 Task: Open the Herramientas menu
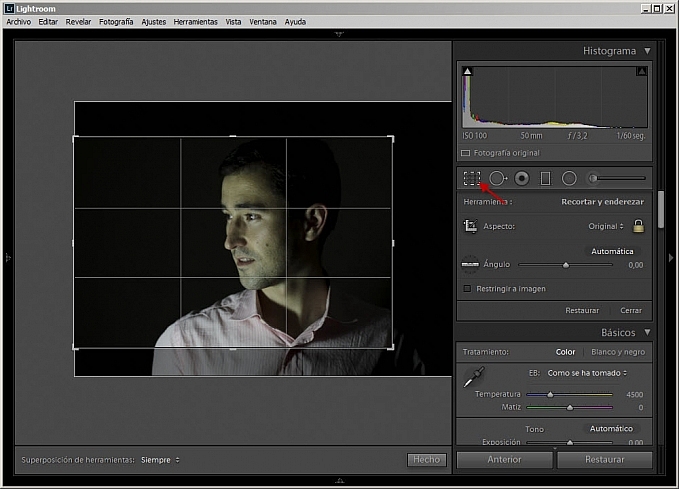point(195,22)
